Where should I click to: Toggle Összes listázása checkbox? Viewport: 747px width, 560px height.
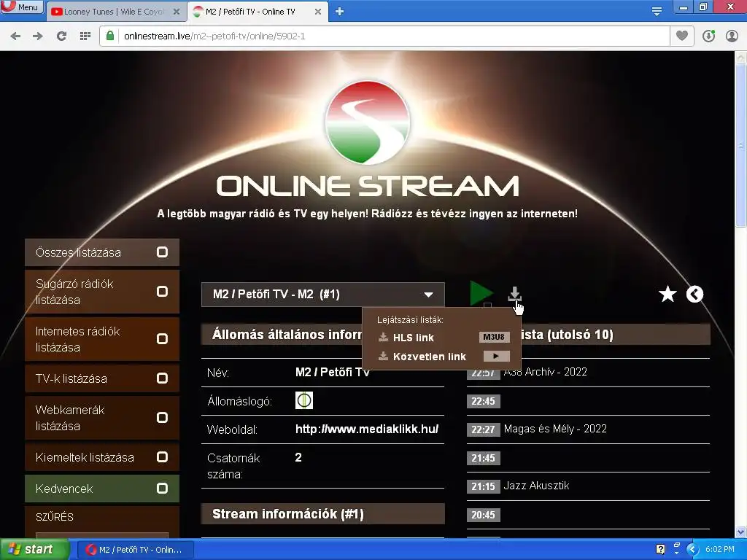coord(163,252)
